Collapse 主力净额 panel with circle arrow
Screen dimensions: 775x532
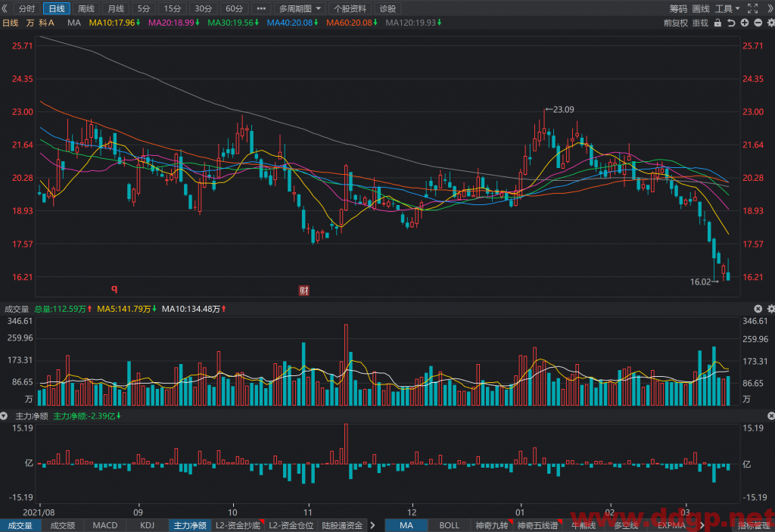(4, 415)
